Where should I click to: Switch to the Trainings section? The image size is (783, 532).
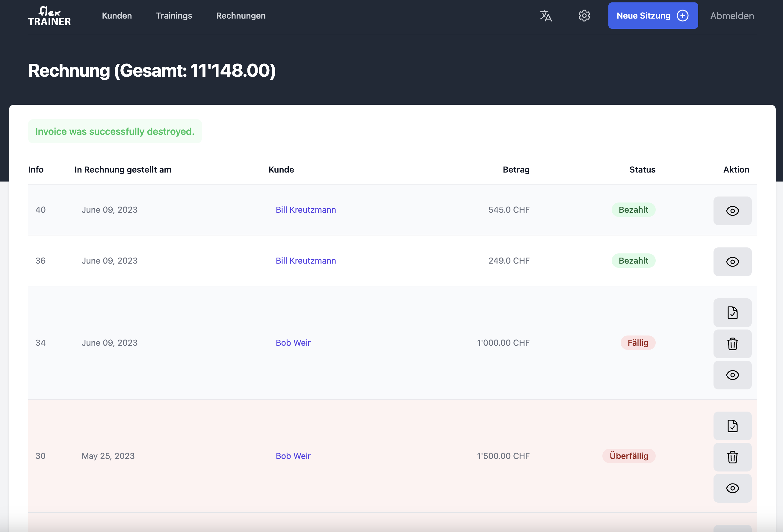[x=174, y=16]
